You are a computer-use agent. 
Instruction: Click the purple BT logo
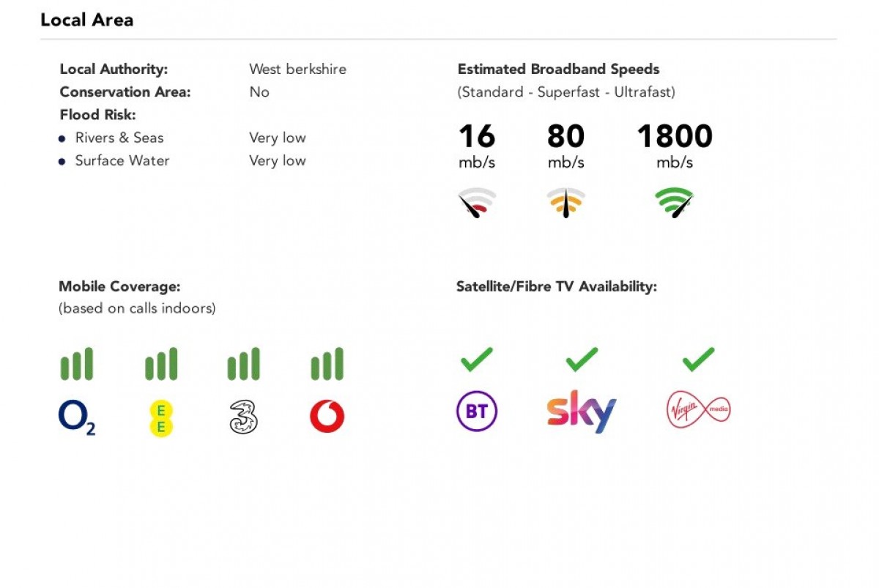point(476,412)
